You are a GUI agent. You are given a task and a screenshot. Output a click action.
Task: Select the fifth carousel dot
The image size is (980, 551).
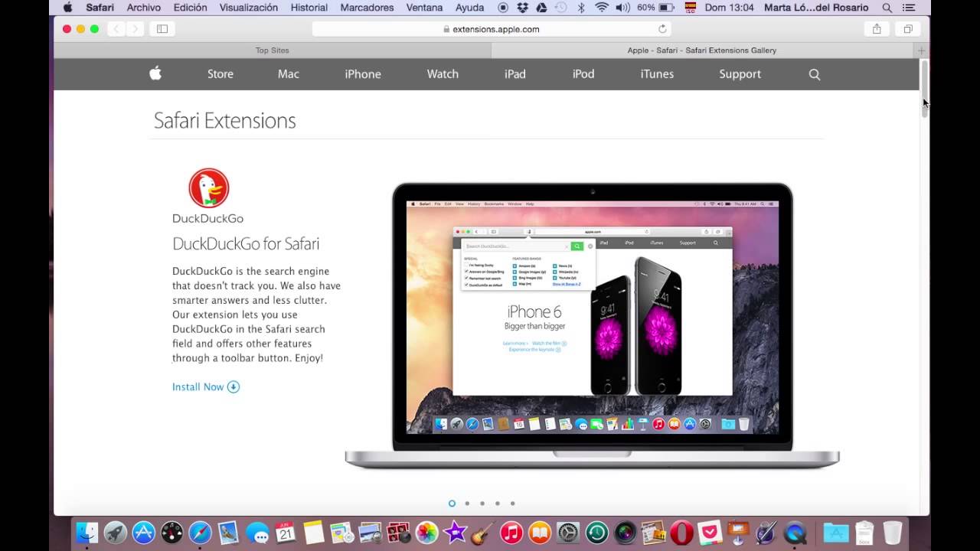(x=512, y=503)
